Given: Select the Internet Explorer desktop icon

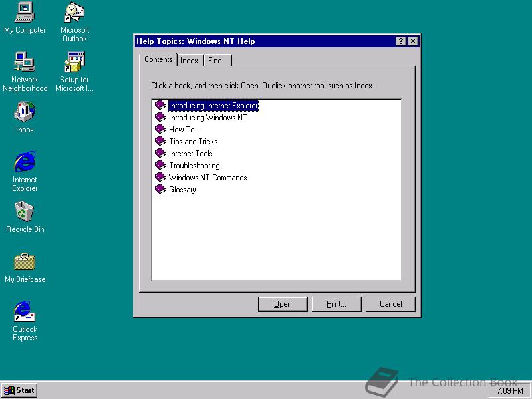Looking at the screenshot, I should point(25,172).
